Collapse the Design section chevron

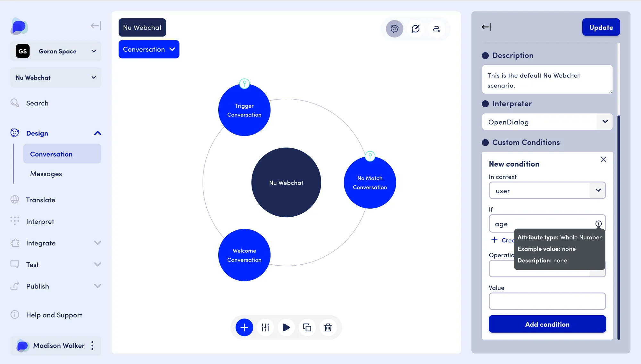tap(98, 133)
